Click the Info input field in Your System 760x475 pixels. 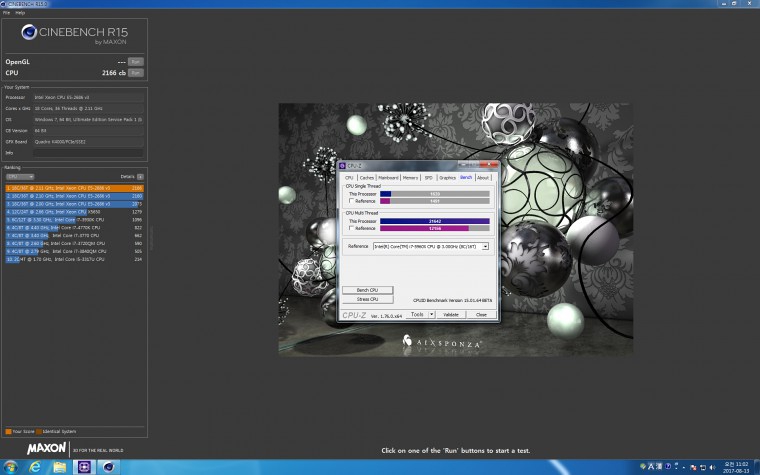pos(88,153)
